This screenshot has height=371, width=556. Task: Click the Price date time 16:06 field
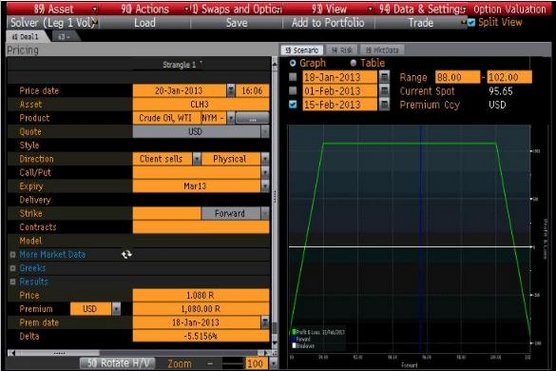252,91
